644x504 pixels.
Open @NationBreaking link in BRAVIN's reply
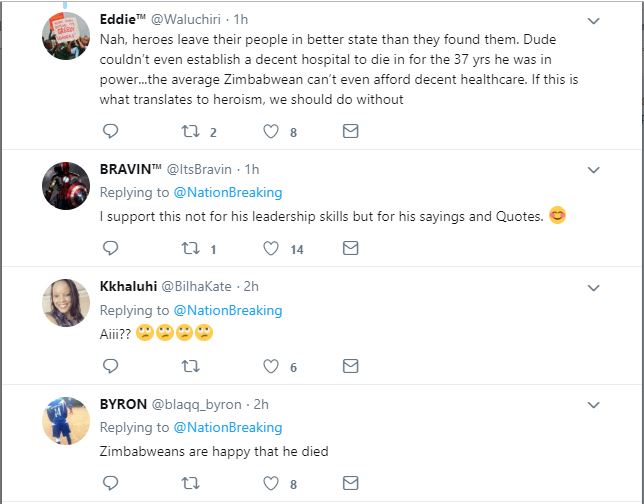228,192
